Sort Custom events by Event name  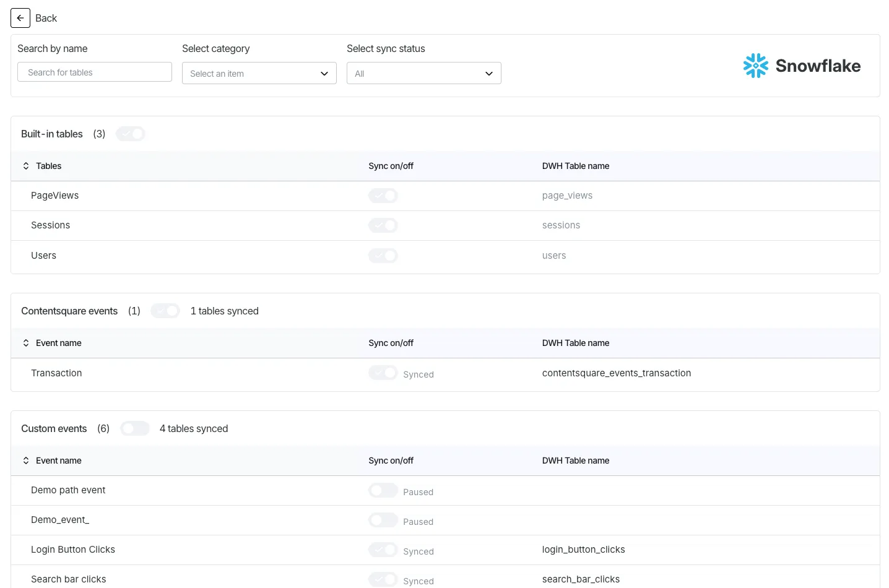click(25, 460)
